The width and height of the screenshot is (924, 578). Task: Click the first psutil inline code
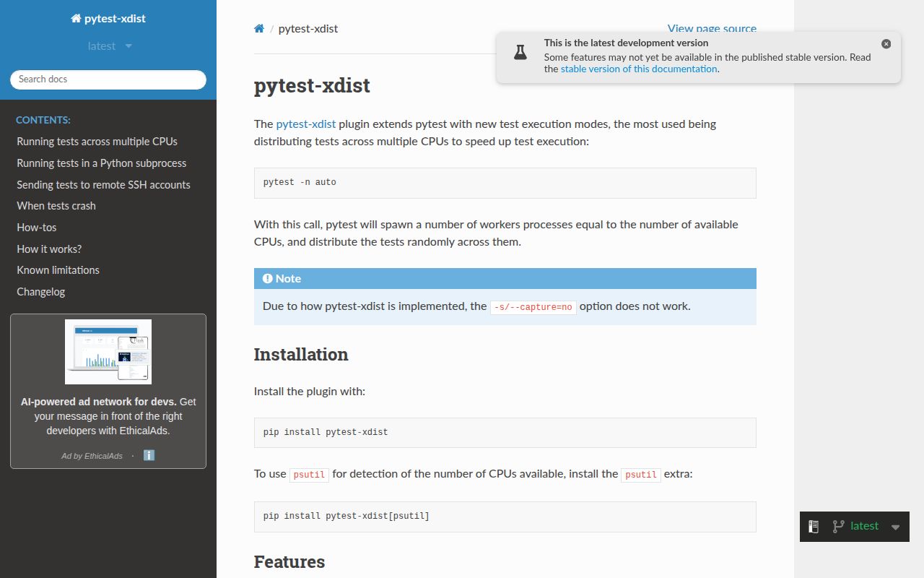[309, 475]
